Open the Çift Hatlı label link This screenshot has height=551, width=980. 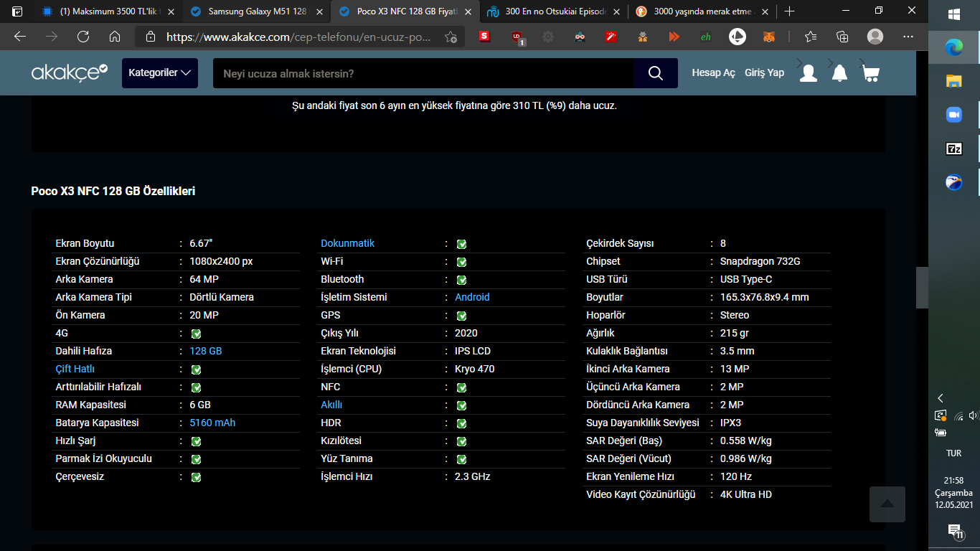(75, 369)
